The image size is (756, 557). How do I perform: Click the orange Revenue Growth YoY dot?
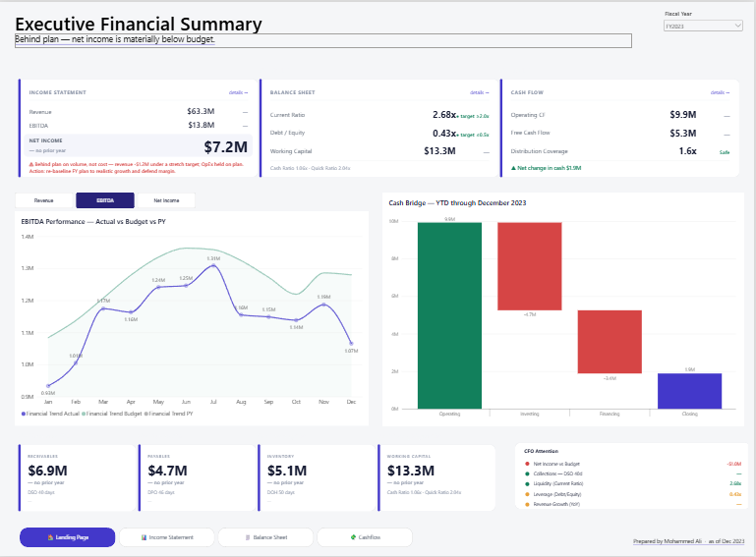click(x=527, y=504)
